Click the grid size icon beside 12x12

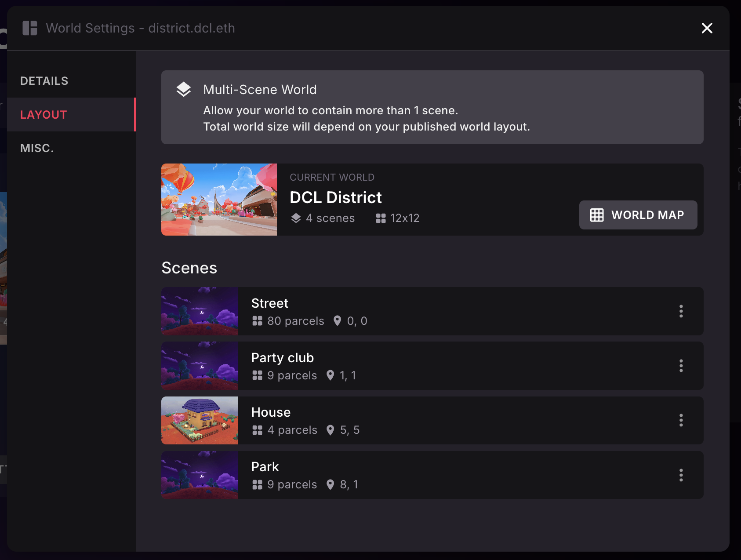(381, 218)
